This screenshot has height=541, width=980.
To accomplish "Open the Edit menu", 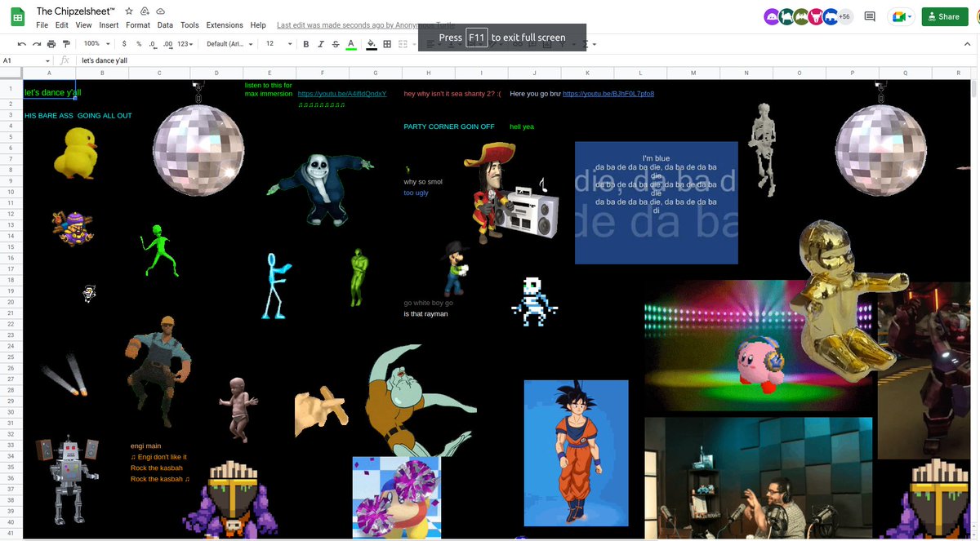I will coord(62,25).
